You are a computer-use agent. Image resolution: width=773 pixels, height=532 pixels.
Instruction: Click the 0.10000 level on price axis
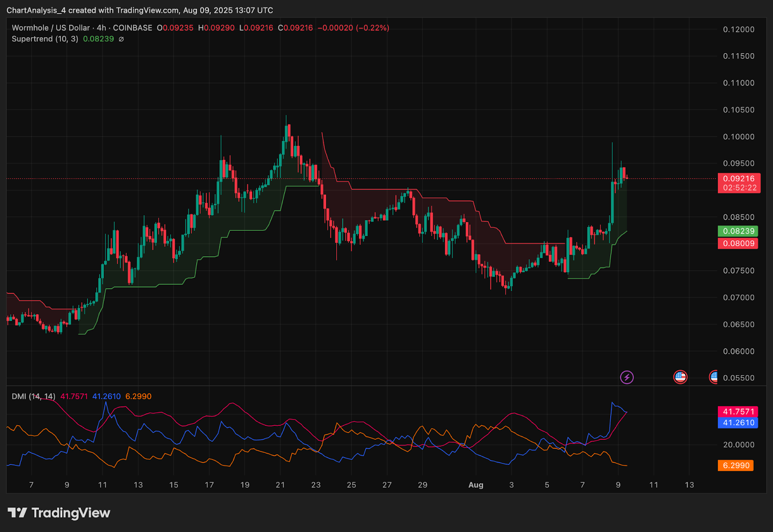point(738,137)
